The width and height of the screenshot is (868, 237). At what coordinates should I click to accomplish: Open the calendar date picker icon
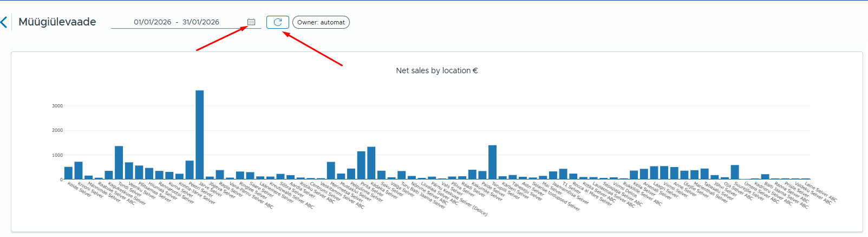[251, 22]
